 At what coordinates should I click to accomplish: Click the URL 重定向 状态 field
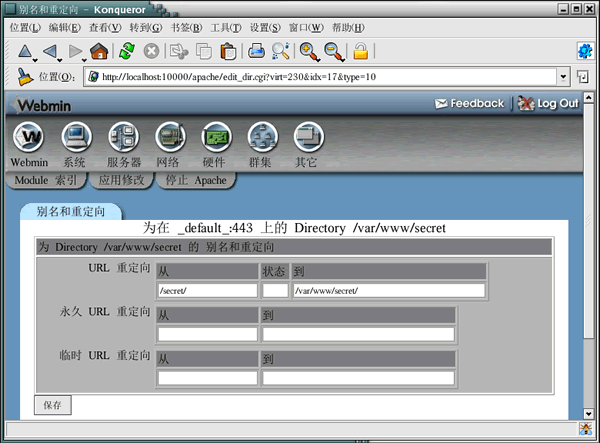(276, 290)
